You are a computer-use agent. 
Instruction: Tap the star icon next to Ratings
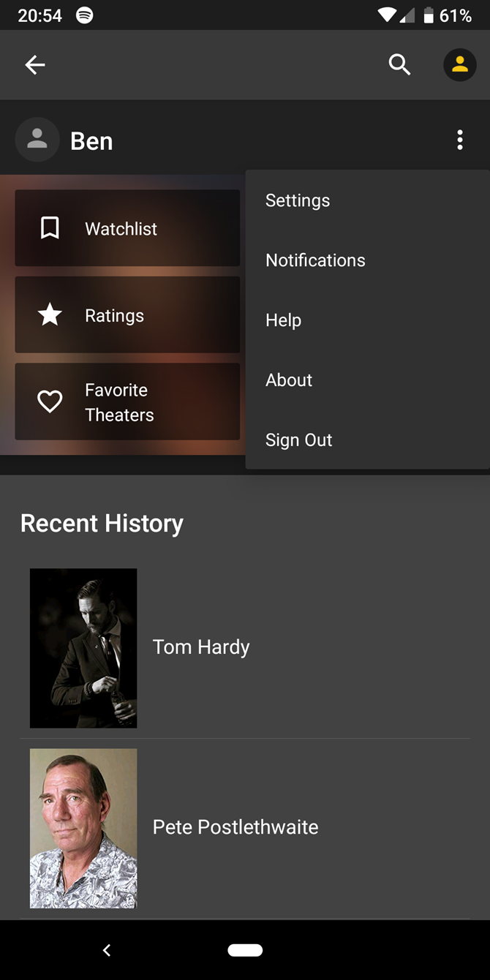click(49, 314)
